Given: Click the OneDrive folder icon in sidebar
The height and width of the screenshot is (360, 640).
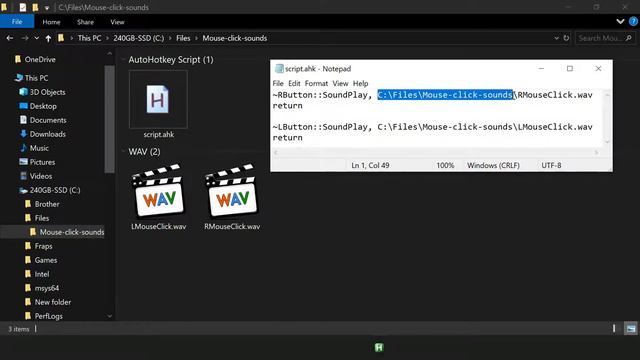Looking at the screenshot, I should (18, 59).
